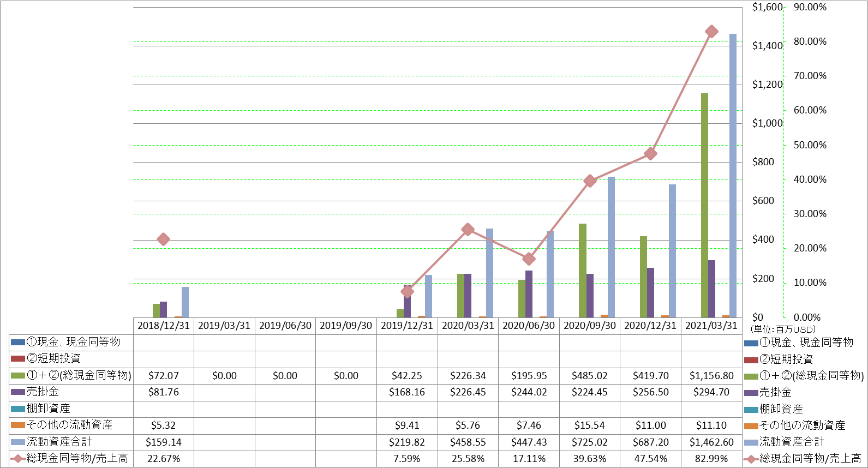Click the $0.00 cell under 2019/09/30

tap(346, 376)
